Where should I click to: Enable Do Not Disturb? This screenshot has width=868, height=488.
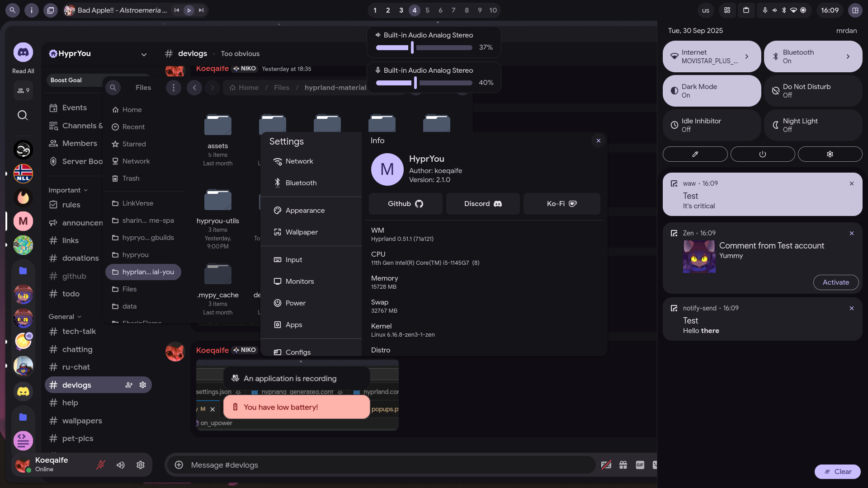(813, 91)
